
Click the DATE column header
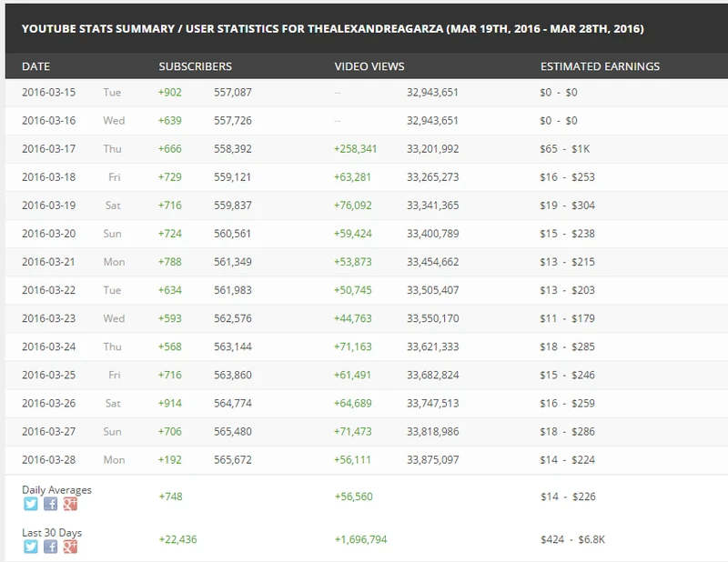tap(35, 66)
